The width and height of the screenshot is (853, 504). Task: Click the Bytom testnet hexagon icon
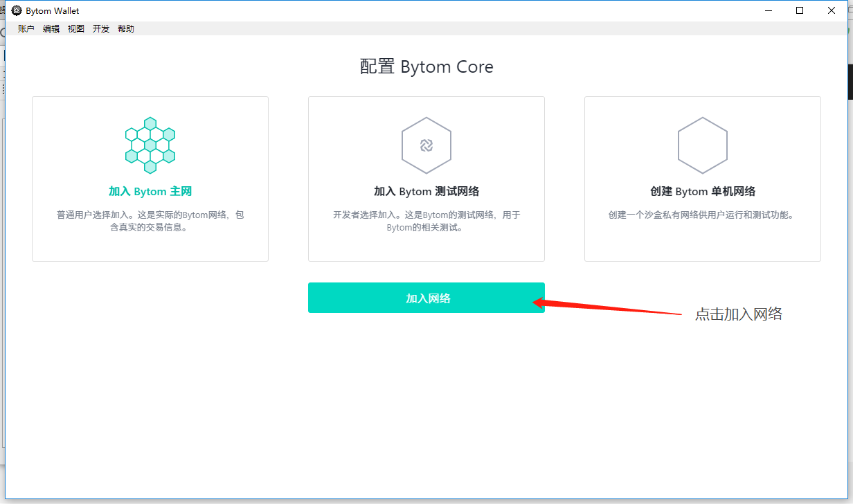pos(426,145)
